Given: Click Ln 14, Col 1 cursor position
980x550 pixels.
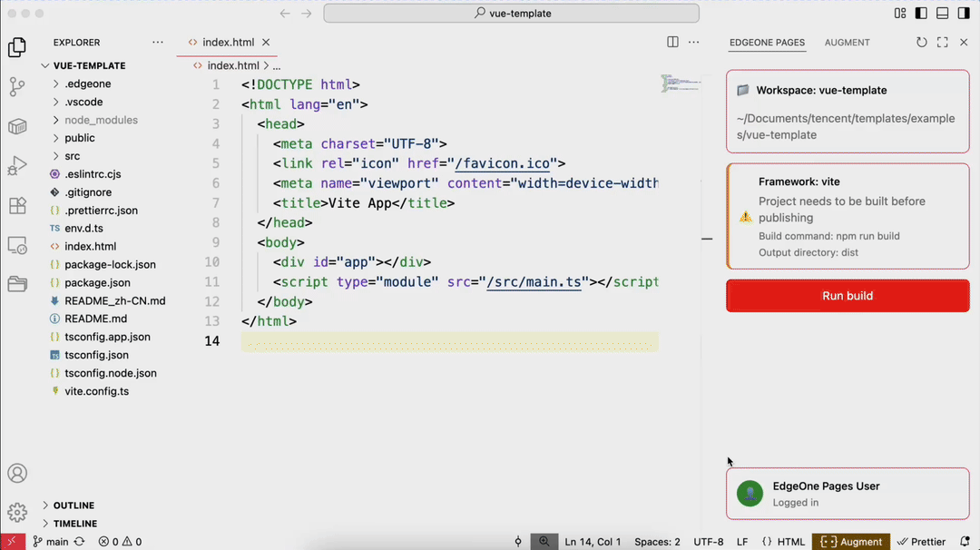Looking at the screenshot, I should pyautogui.click(x=593, y=541).
